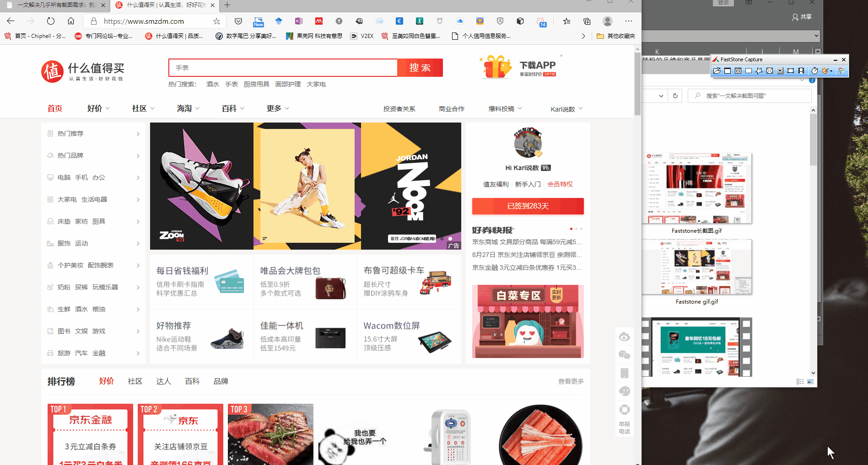Select 首页 navigation tab

coord(55,108)
